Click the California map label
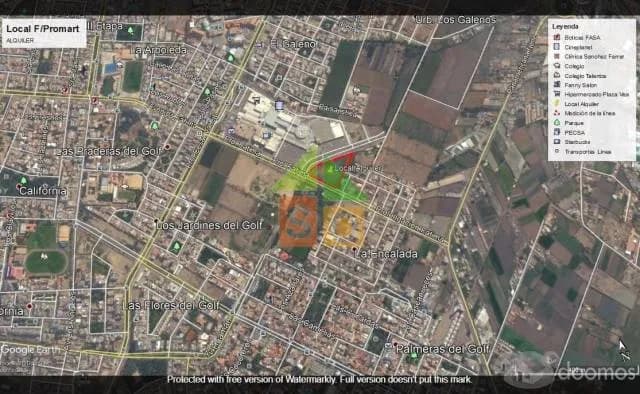This screenshot has height=394, width=640. tap(43, 191)
